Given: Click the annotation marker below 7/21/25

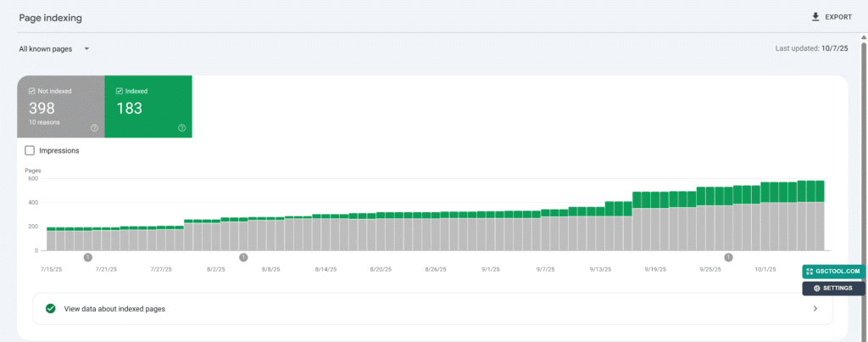Looking at the screenshot, I should tap(88, 257).
